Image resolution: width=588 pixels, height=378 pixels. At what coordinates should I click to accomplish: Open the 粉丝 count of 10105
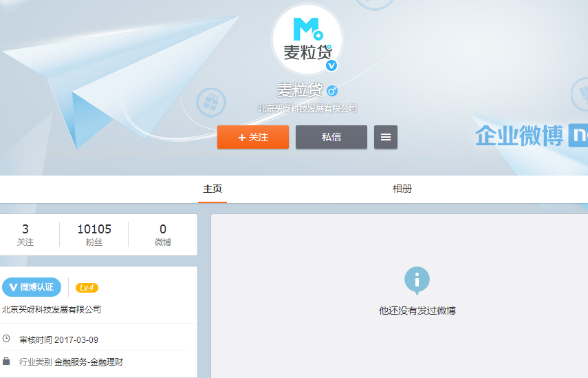[94, 235]
